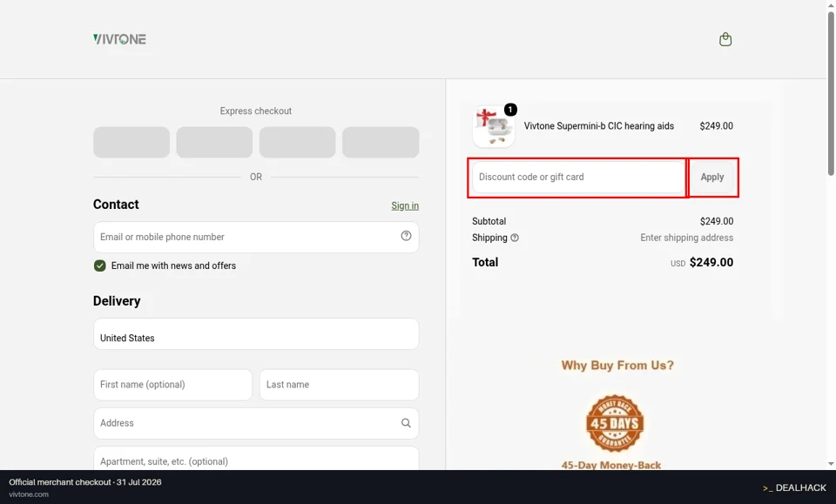836x504 pixels.
Task: Click the scrollbar down arrow
Action: pyautogui.click(x=831, y=464)
